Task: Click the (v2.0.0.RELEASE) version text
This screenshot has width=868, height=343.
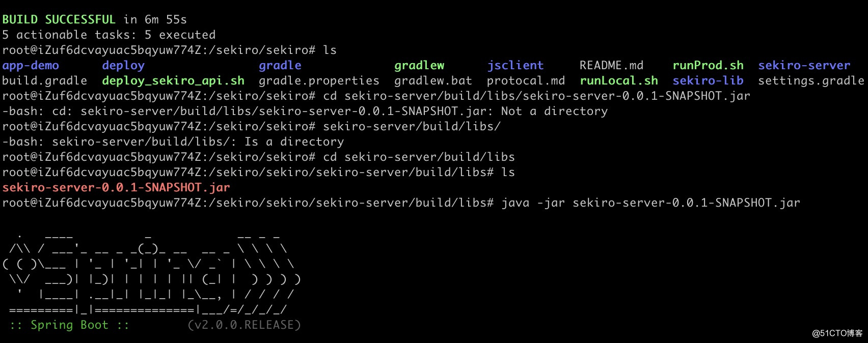Action: click(245, 325)
